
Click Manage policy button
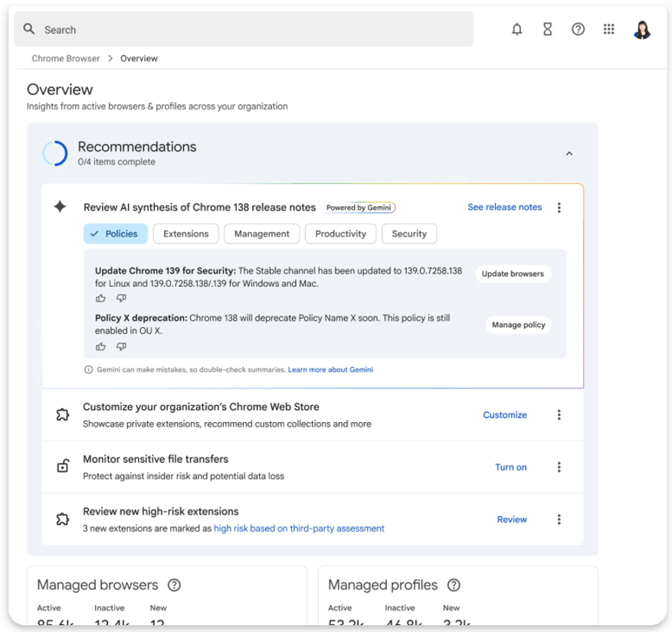[x=518, y=324]
